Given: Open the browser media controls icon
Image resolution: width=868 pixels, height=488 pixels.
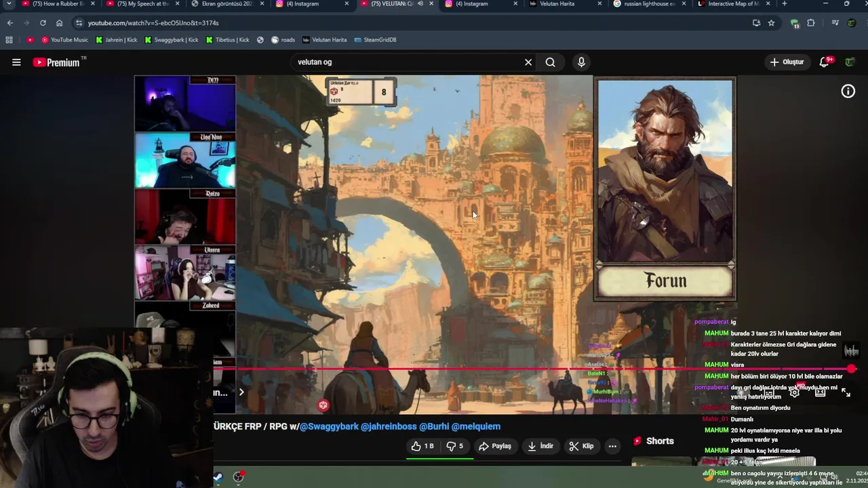Looking at the screenshot, I should tap(835, 23).
